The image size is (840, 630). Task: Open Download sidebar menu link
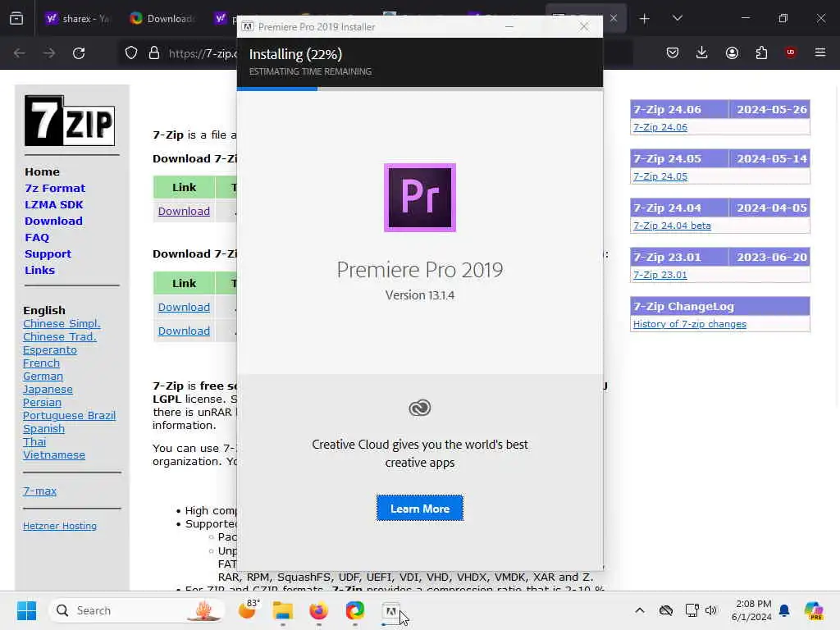point(53,221)
